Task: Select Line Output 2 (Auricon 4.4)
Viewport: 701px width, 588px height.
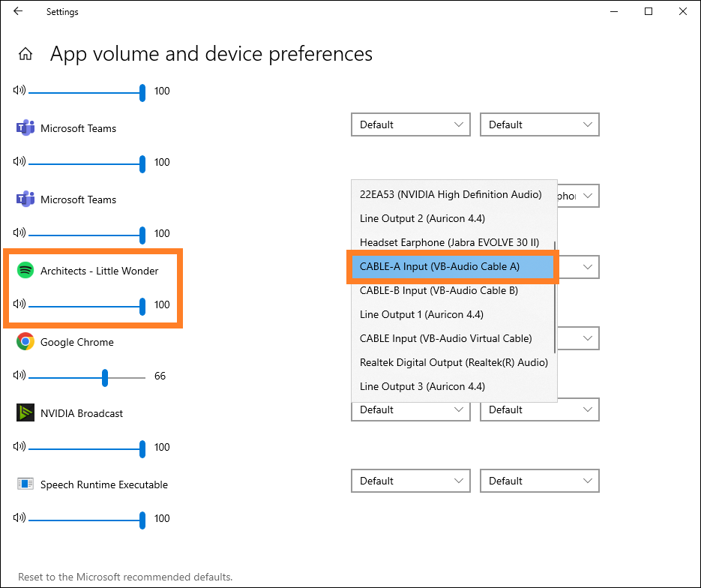Action: click(452, 218)
